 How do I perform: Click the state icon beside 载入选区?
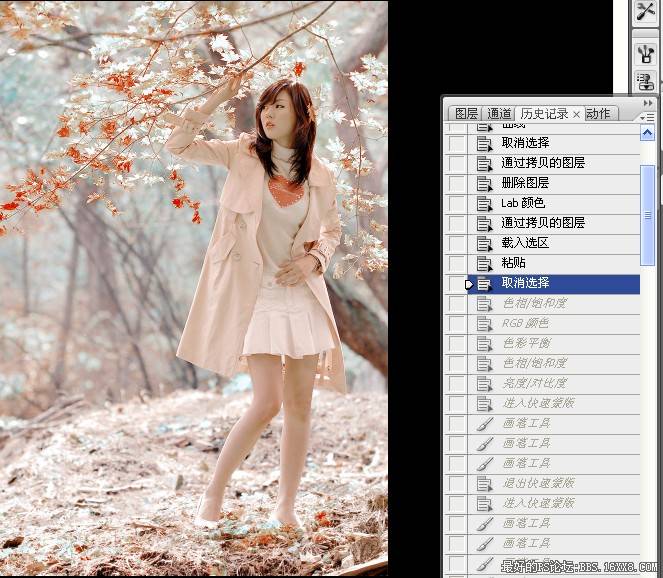coord(485,244)
